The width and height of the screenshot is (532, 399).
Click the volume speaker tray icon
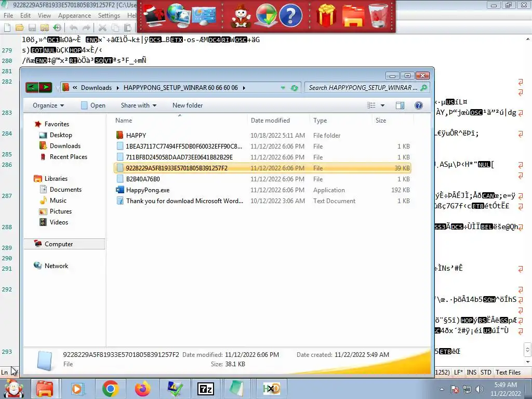(480, 389)
